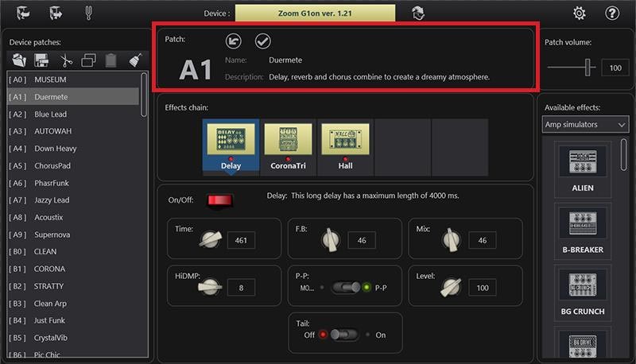This screenshot has height=364, width=636.
Task: Open help with the question mark icon
Action: [612, 13]
